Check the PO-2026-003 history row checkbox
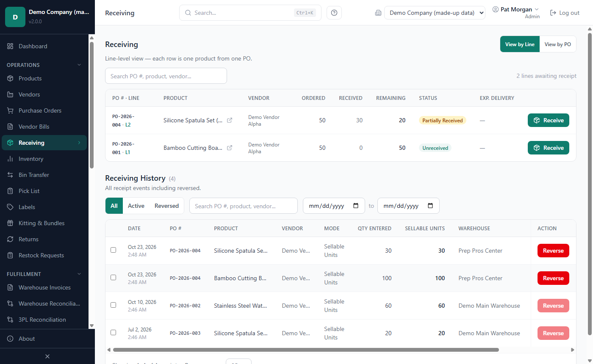The width and height of the screenshot is (593, 364). point(113,332)
